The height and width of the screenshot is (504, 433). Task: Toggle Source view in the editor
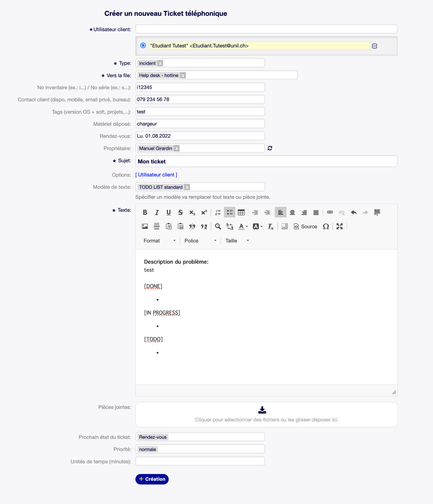tap(305, 226)
